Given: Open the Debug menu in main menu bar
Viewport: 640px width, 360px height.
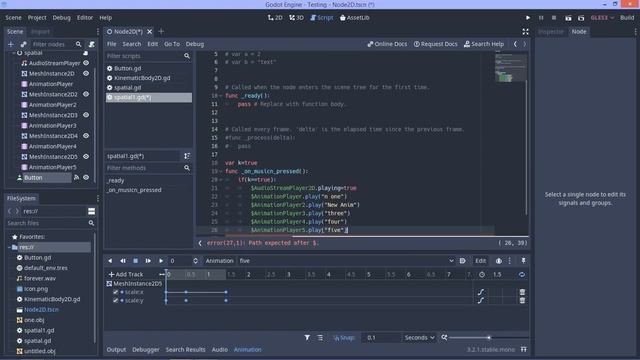Looking at the screenshot, I should tap(61, 18).
